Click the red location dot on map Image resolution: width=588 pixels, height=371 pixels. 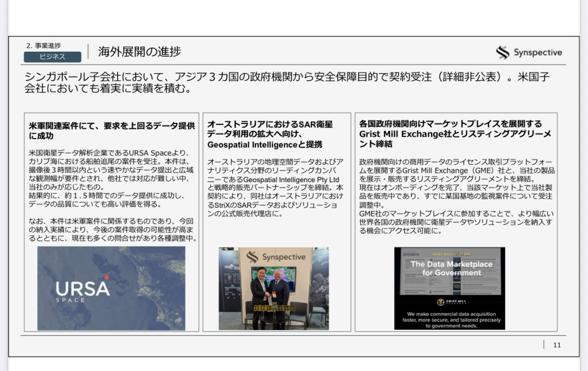(107, 277)
